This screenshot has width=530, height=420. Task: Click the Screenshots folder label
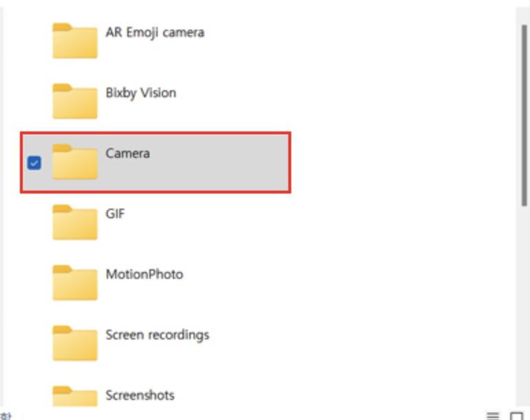(x=140, y=395)
